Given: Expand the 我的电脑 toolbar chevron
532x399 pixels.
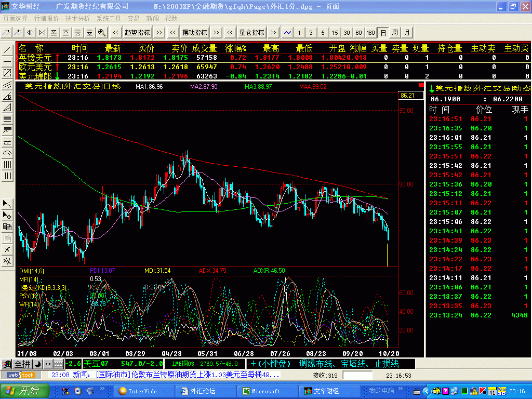Looking at the screenshot, I should click(401, 388).
